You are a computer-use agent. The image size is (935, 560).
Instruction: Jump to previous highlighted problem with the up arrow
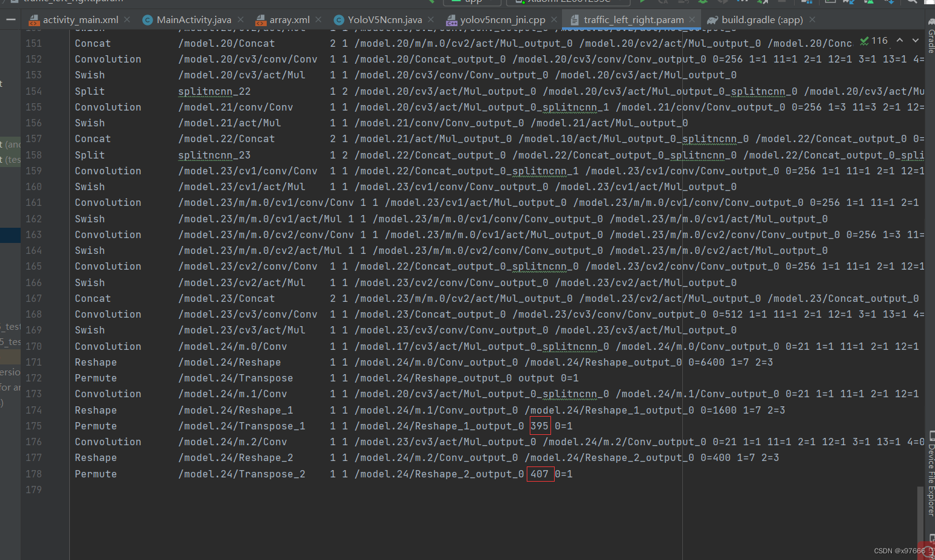tap(900, 41)
